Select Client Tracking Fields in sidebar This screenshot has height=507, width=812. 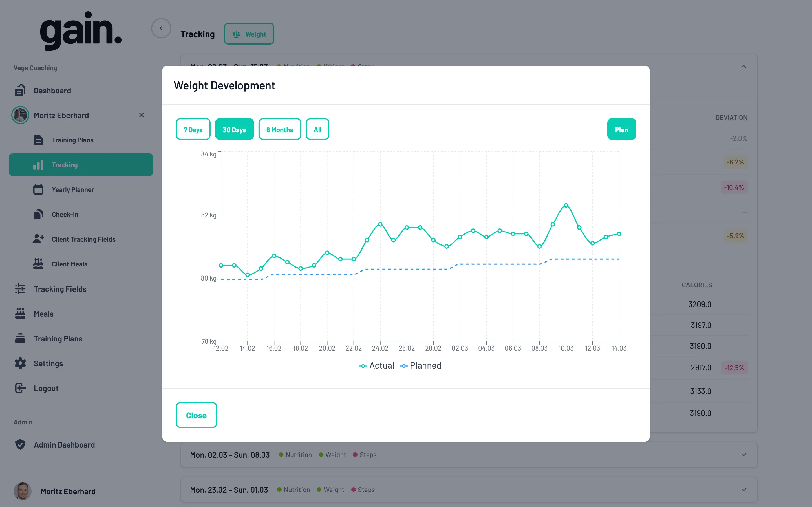[83, 239]
